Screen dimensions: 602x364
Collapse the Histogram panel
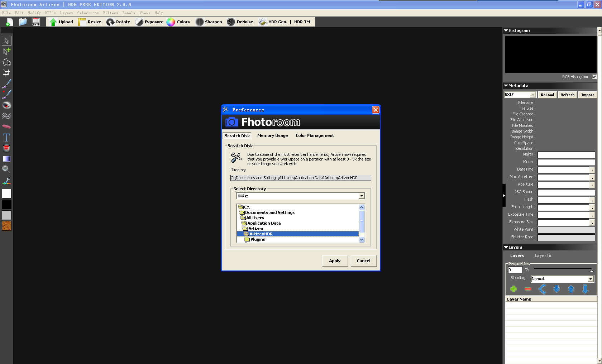[x=506, y=30]
